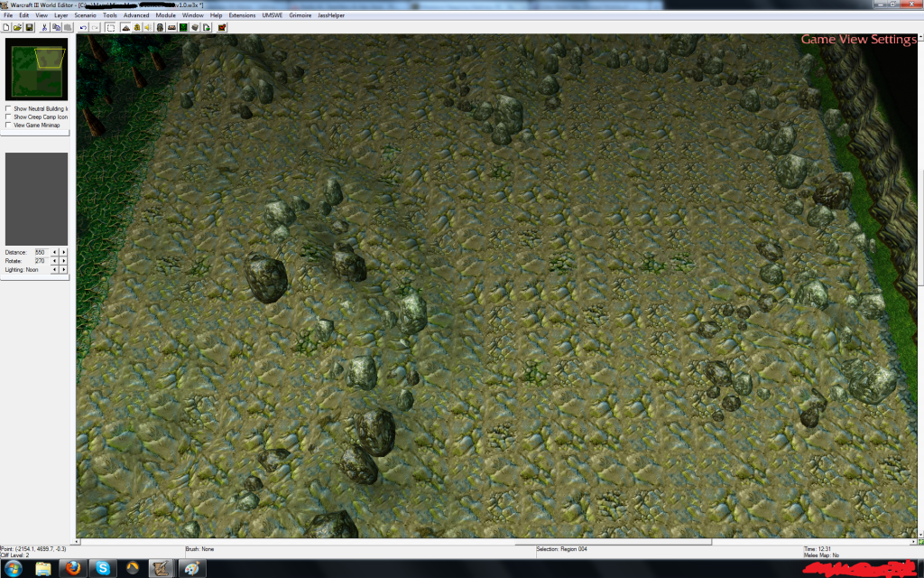Screen dimensions: 924x578
Task: Open the Trigger Editor icon
Action: (x=137, y=27)
